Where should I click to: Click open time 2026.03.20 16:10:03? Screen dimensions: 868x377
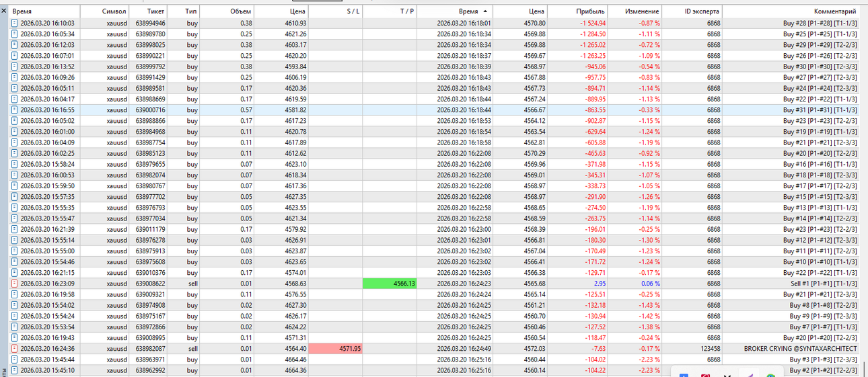click(47, 23)
